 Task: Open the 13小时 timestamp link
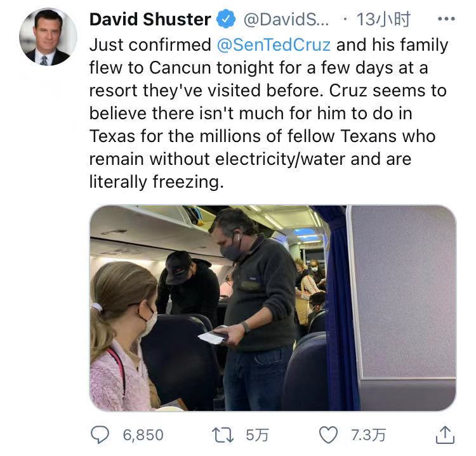click(383, 20)
